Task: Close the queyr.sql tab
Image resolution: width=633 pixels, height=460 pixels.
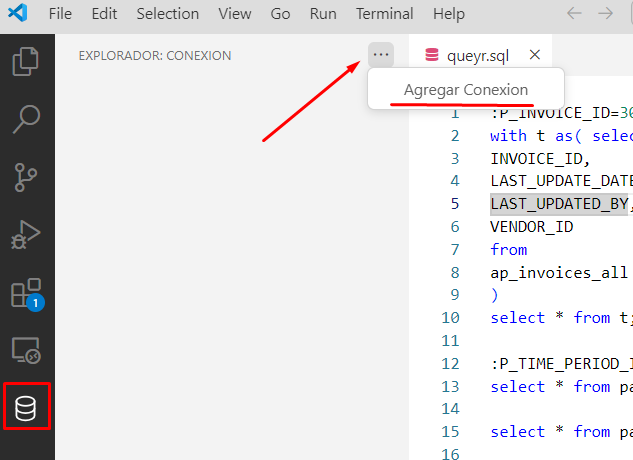Action: (534, 55)
